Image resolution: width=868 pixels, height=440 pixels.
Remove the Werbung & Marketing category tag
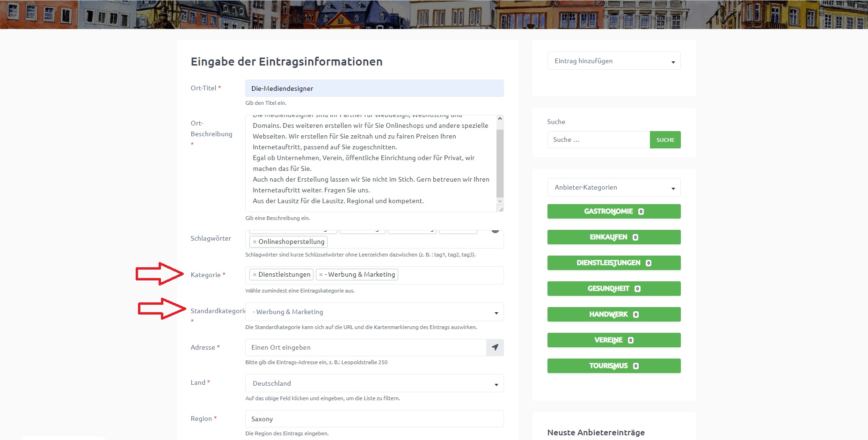(321, 275)
